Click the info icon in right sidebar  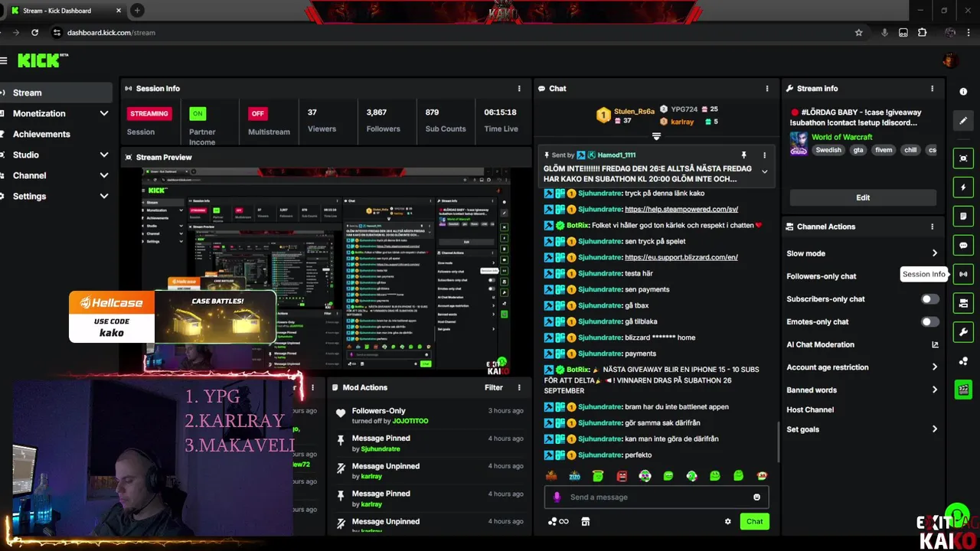963,91
